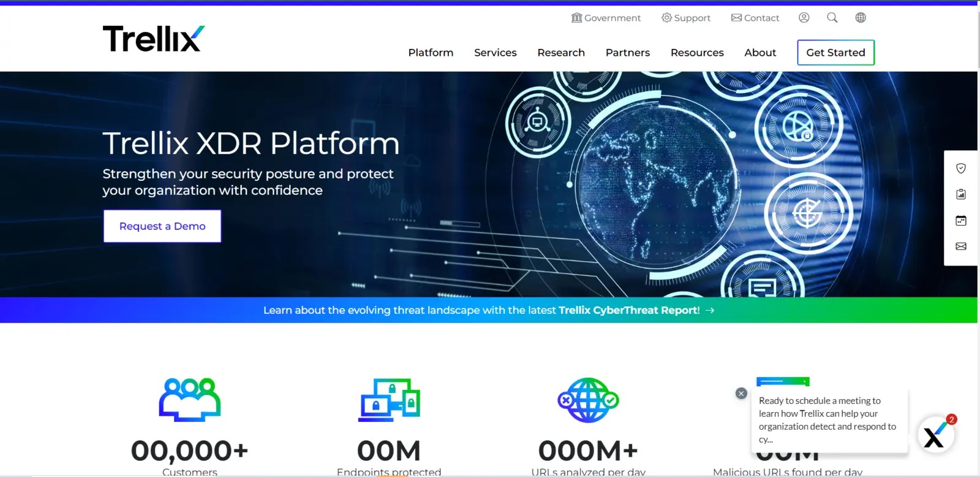
Task: Click the report icon in side panel
Action: pos(960,194)
